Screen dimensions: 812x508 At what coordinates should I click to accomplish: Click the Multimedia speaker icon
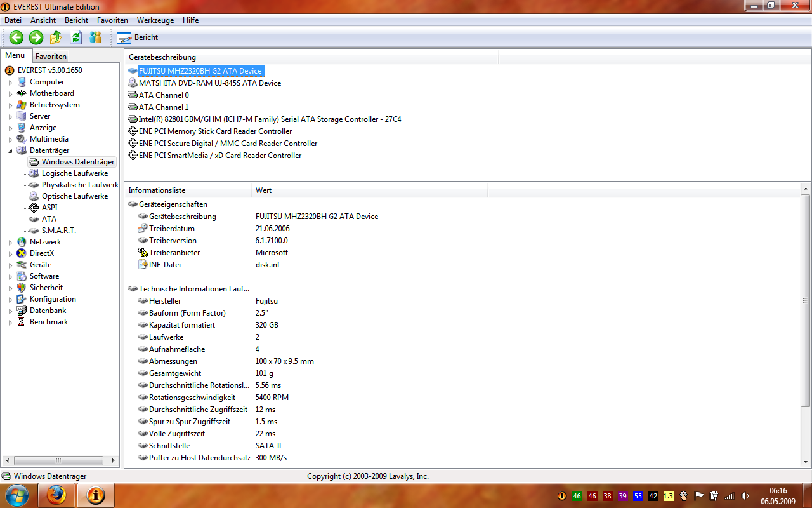[22, 139]
